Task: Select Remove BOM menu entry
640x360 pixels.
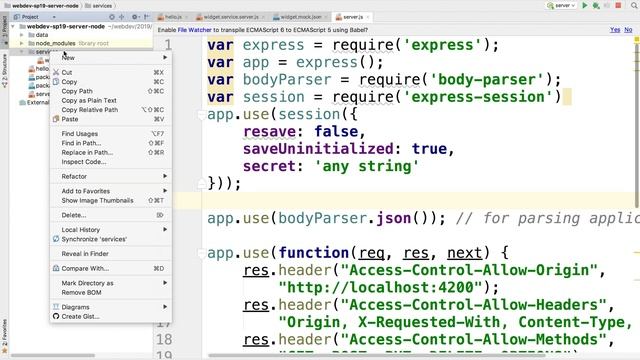Action: pos(110,293)
